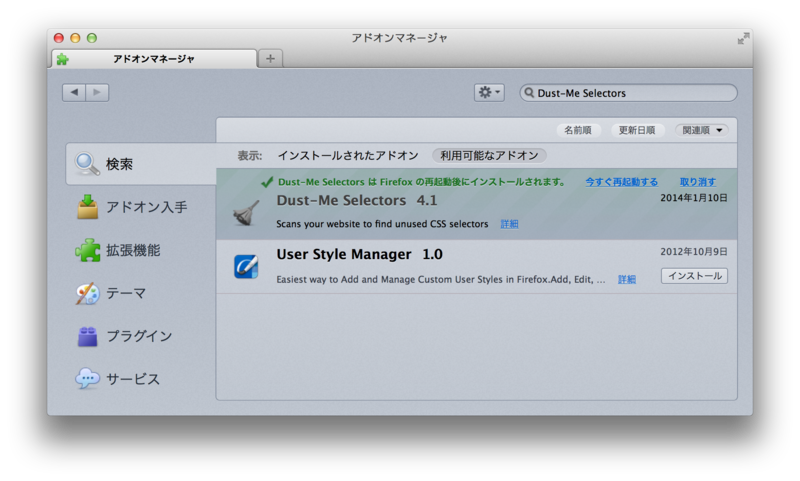Click the puzzle piece icon on the tab
Viewport: 800px width, 481px height.
tap(63, 59)
